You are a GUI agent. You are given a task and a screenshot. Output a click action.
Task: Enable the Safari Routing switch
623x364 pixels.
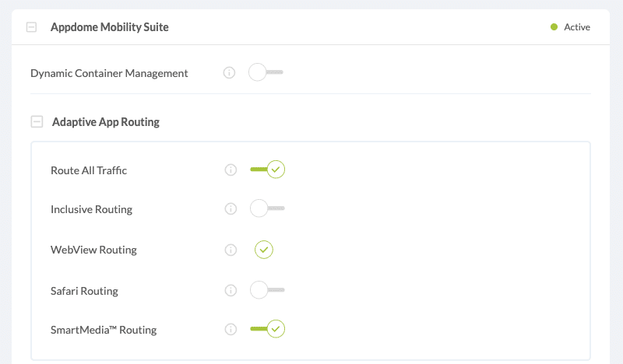pyautogui.click(x=267, y=290)
